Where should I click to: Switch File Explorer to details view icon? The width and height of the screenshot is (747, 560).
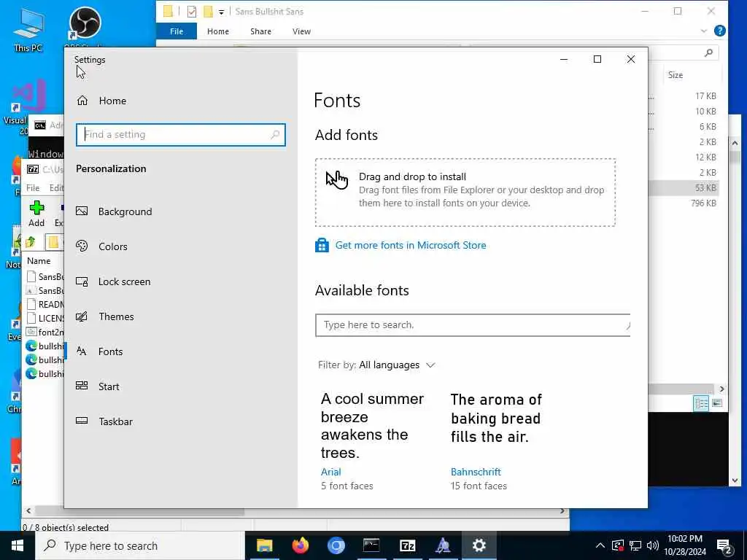701,403
